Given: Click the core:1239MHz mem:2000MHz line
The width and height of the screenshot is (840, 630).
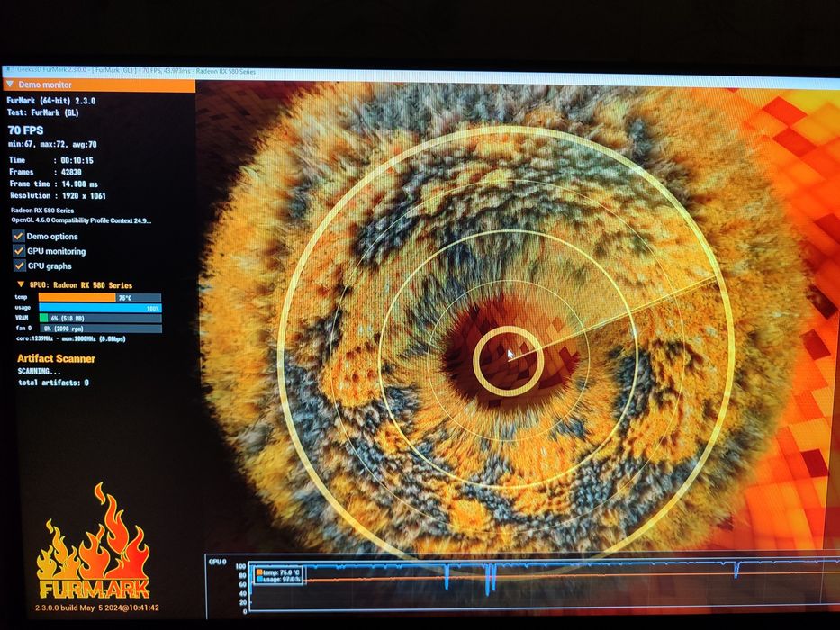Looking at the screenshot, I should [71, 338].
